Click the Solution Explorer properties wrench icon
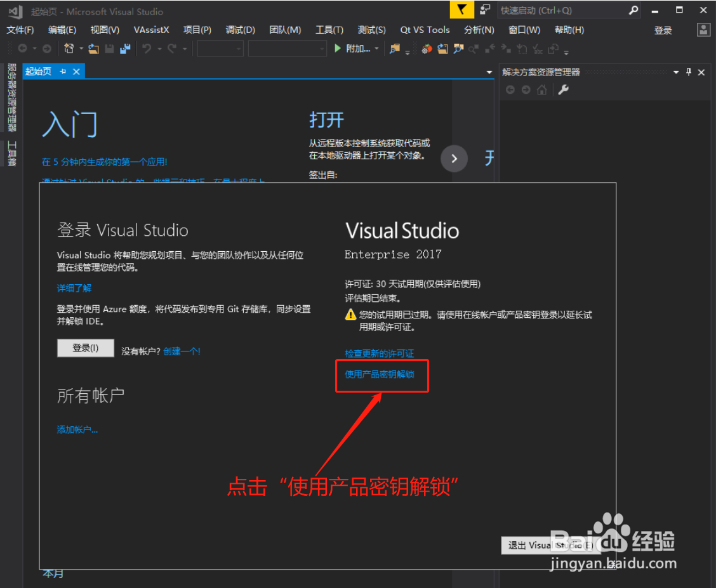Screen dimensions: 716x588 pyautogui.click(x=564, y=90)
